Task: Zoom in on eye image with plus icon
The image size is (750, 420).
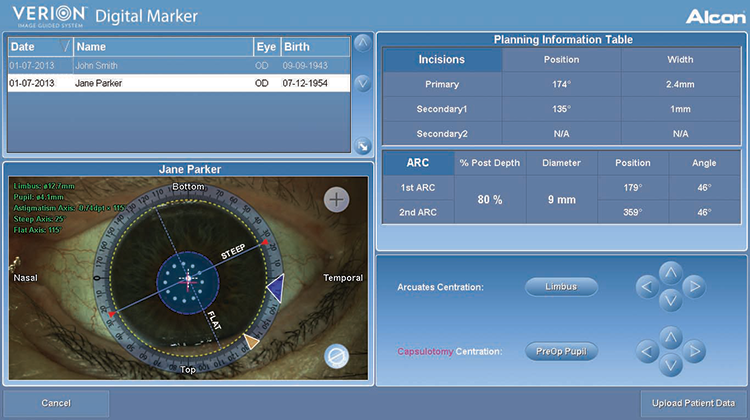Action: point(337,200)
